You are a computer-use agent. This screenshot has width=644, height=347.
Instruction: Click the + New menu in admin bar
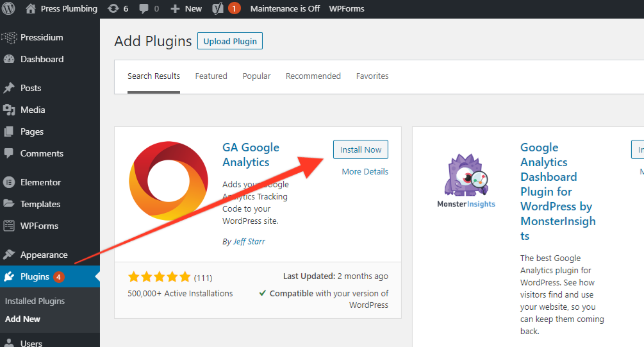[x=186, y=8]
